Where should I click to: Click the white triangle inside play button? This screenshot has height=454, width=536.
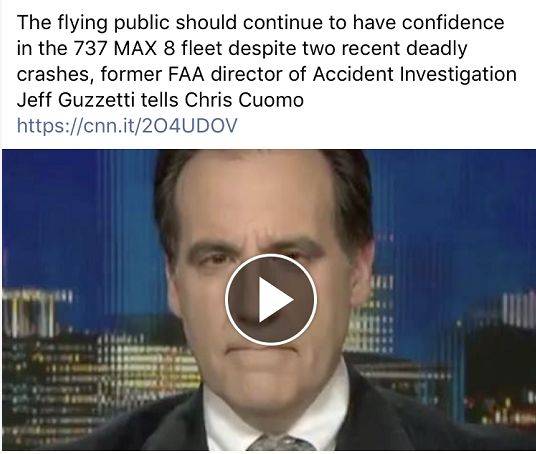[x=275, y=300]
